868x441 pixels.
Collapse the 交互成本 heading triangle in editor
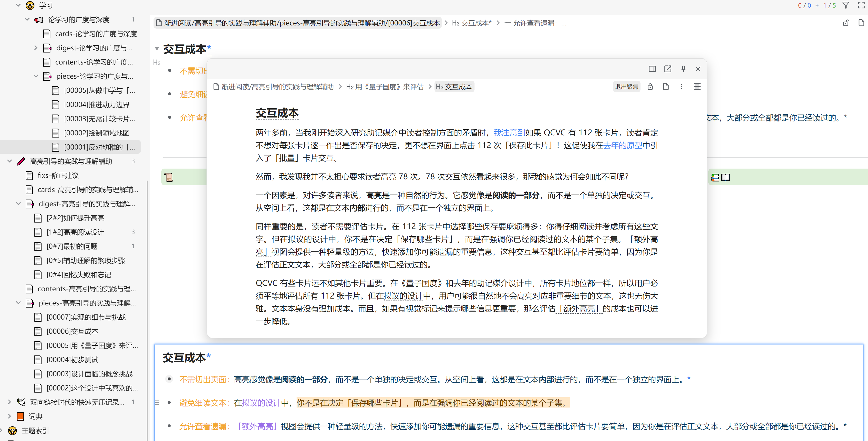[x=157, y=48]
